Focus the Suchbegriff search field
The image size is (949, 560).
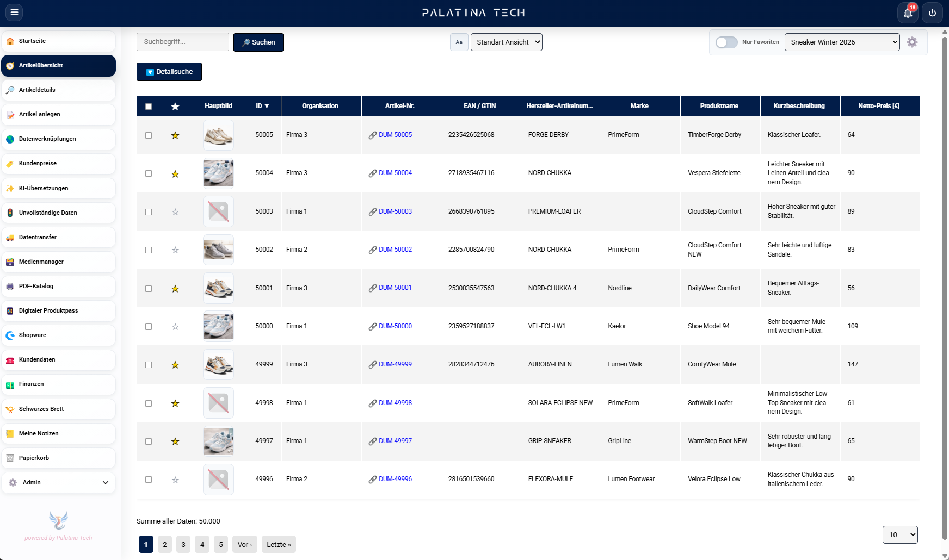183,42
